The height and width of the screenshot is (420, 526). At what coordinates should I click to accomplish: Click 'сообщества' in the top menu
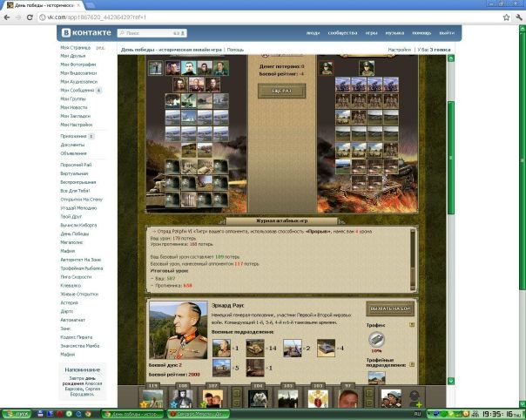point(342,33)
